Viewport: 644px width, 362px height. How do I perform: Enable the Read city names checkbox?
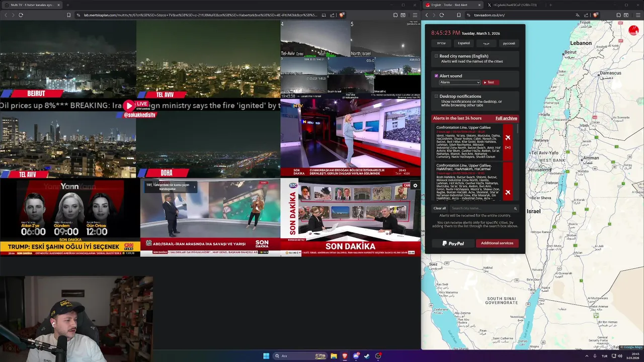tap(436, 56)
